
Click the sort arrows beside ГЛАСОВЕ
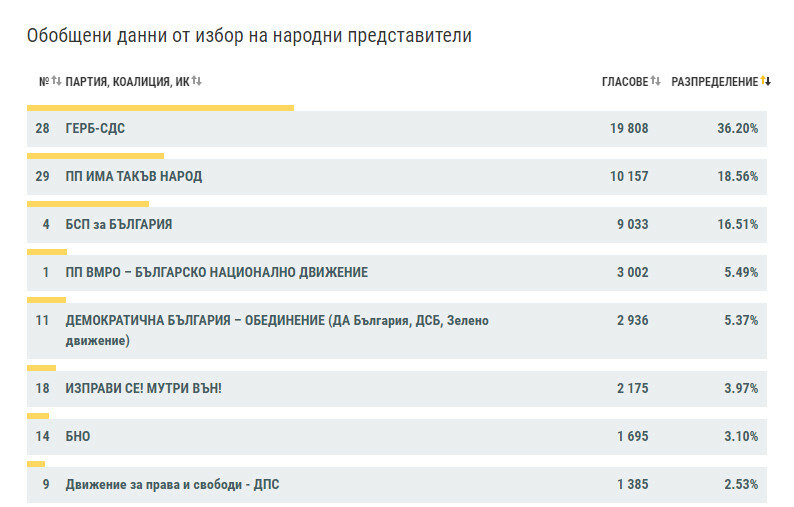(x=656, y=81)
